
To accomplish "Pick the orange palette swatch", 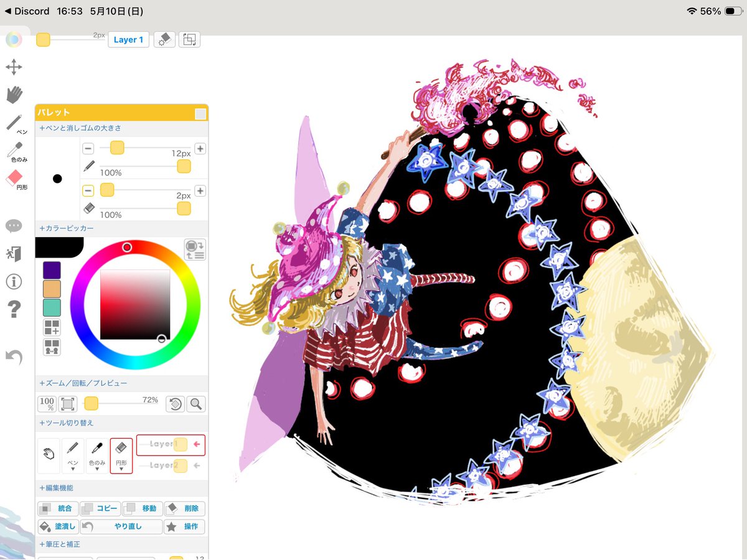I will (x=52, y=289).
